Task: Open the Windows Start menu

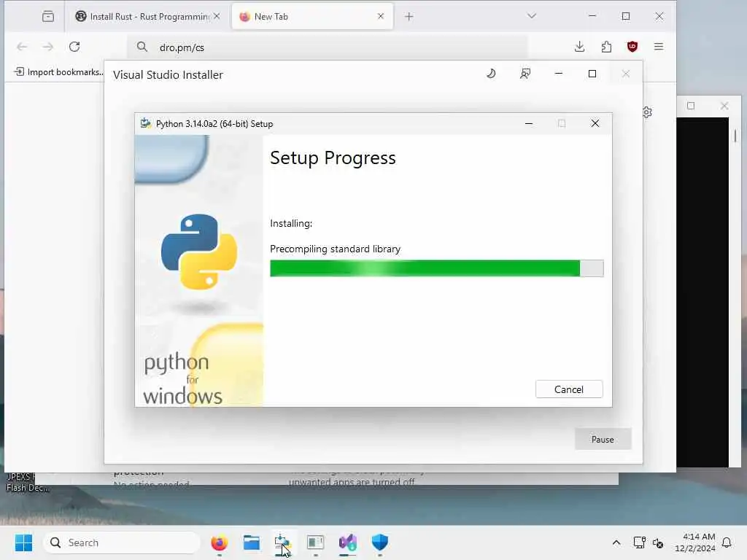Action: [x=23, y=542]
